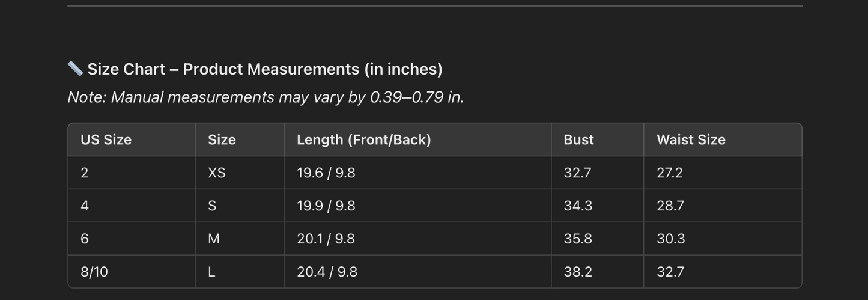This screenshot has height=300, width=868.
Task: Click the US Size column header
Action: click(x=132, y=139)
